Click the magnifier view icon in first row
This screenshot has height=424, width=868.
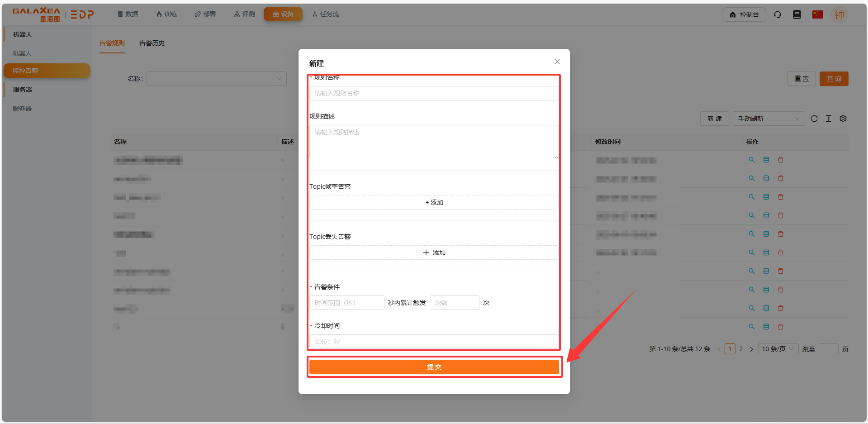(x=751, y=160)
